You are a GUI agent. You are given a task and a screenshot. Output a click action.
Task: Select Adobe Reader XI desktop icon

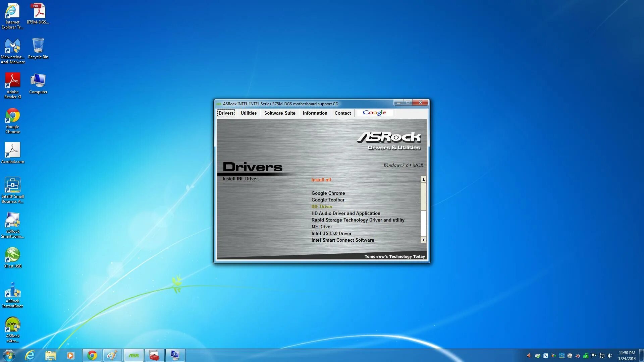12,86
